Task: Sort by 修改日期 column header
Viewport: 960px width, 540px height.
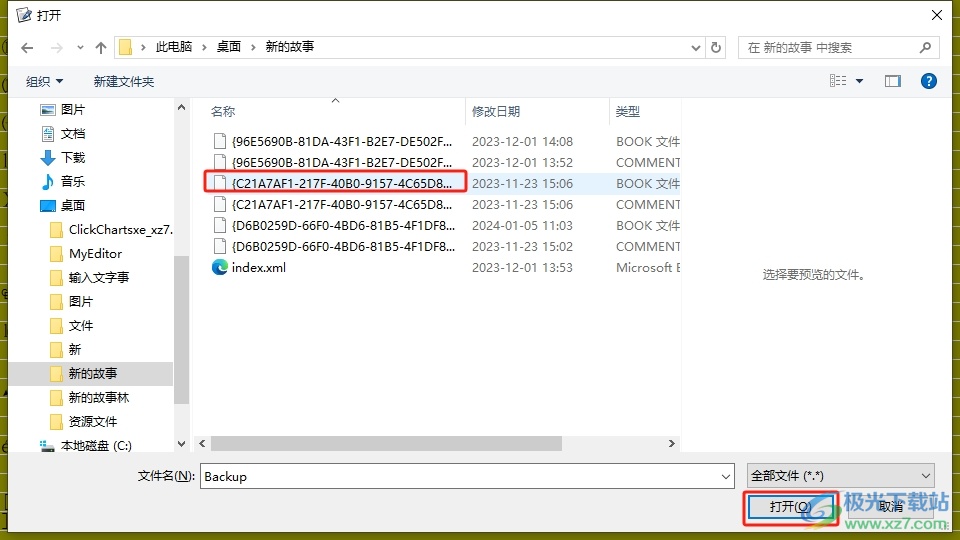Action: 496,111
